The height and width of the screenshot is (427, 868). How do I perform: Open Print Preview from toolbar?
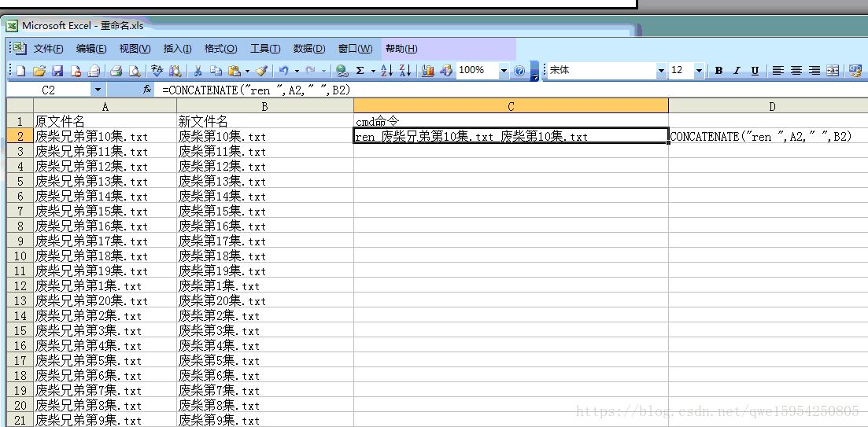click(134, 71)
